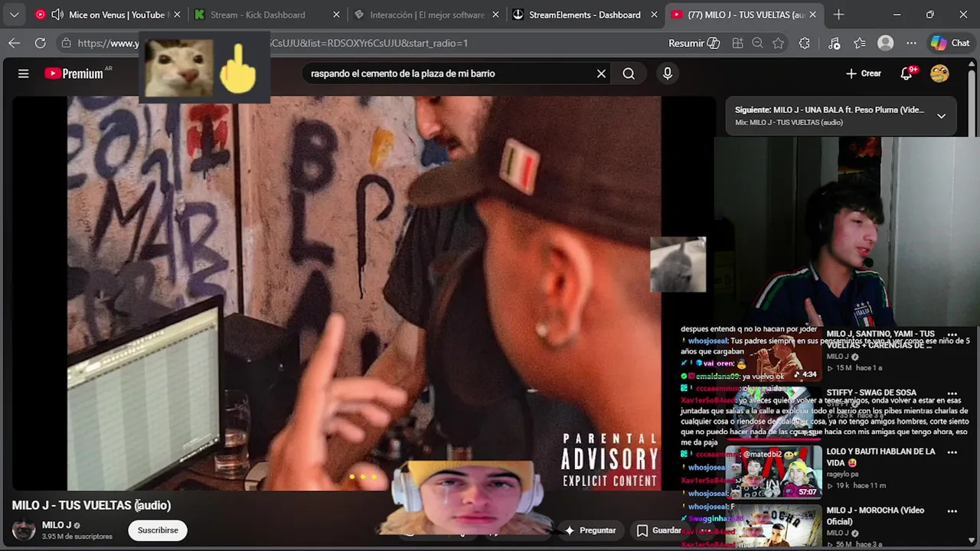980x551 pixels.
Task: Open the media control music icon
Action: (835, 43)
